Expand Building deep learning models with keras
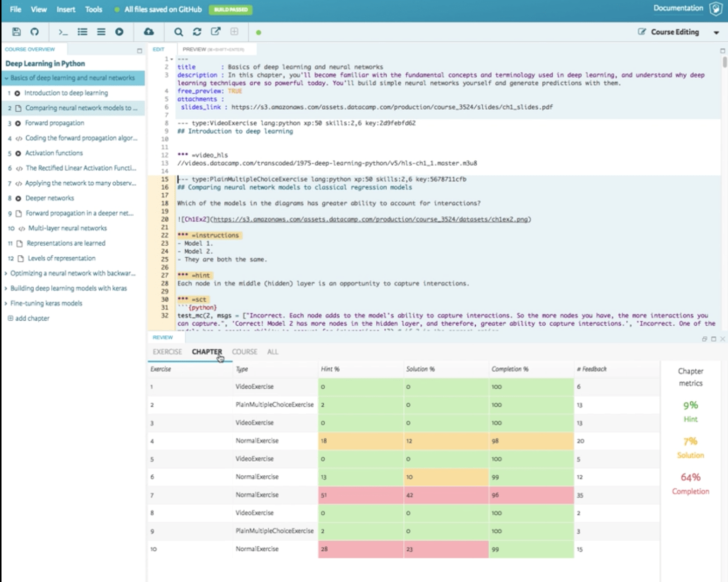This screenshot has height=582, width=728. tap(6, 288)
